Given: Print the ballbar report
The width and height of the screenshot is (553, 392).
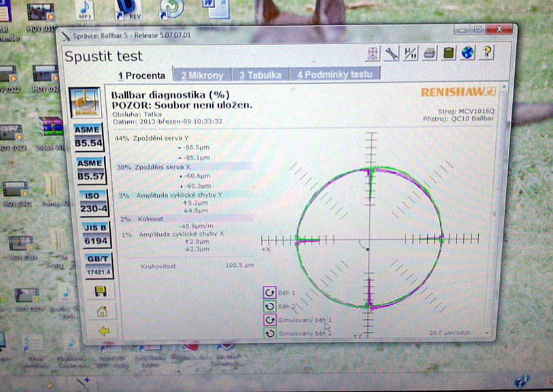Looking at the screenshot, I should click(430, 54).
